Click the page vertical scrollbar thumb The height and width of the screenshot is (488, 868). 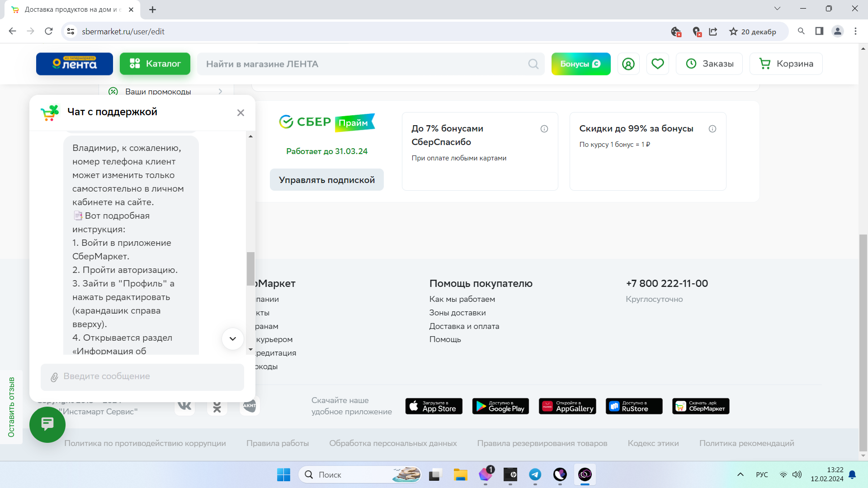(863, 343)
